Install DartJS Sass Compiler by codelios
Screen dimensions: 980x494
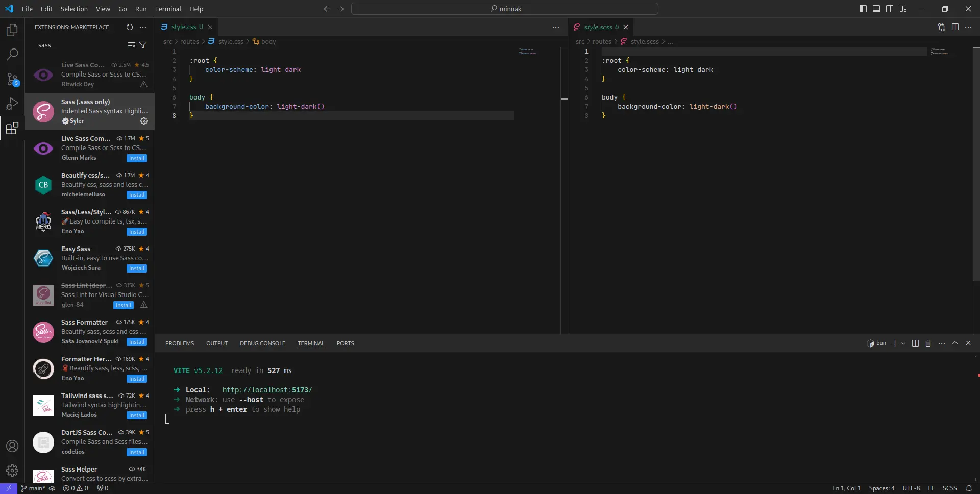pos(137,452)
